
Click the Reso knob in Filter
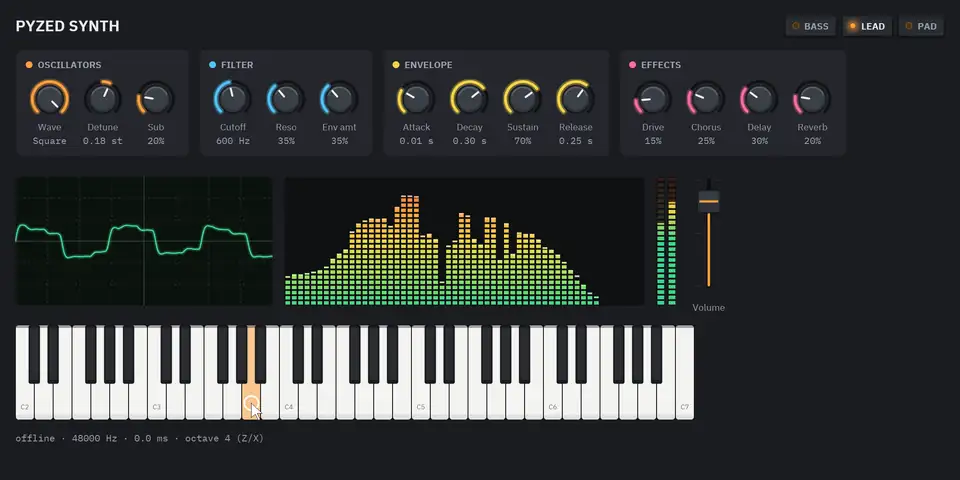click(x=286, y=98)
